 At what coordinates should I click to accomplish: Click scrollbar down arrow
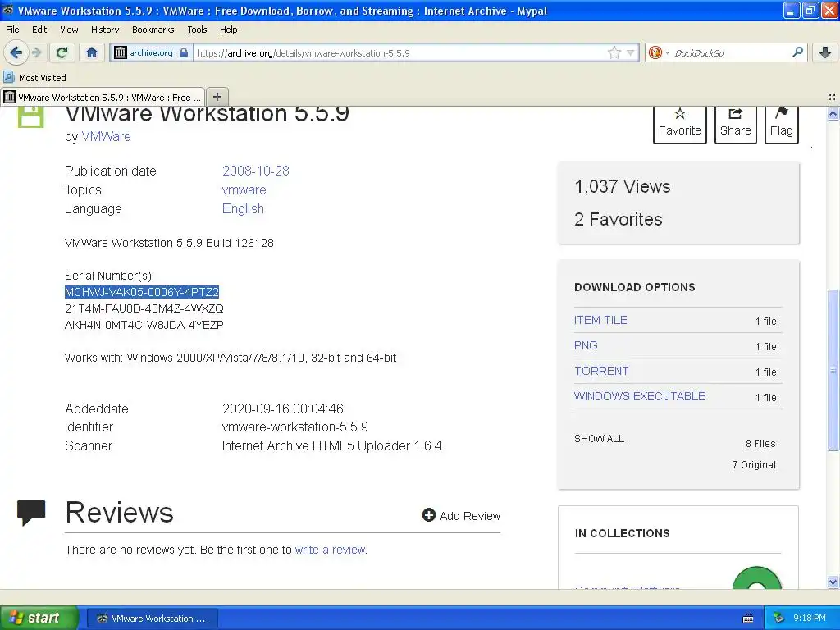[x=833, y=582]
